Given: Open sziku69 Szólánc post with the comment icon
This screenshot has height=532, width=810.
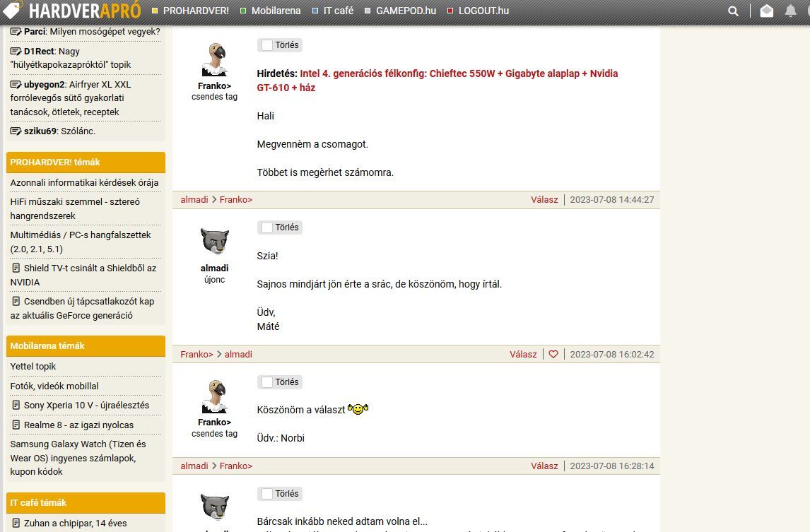Looking at the screenshot, I should 16,131.
